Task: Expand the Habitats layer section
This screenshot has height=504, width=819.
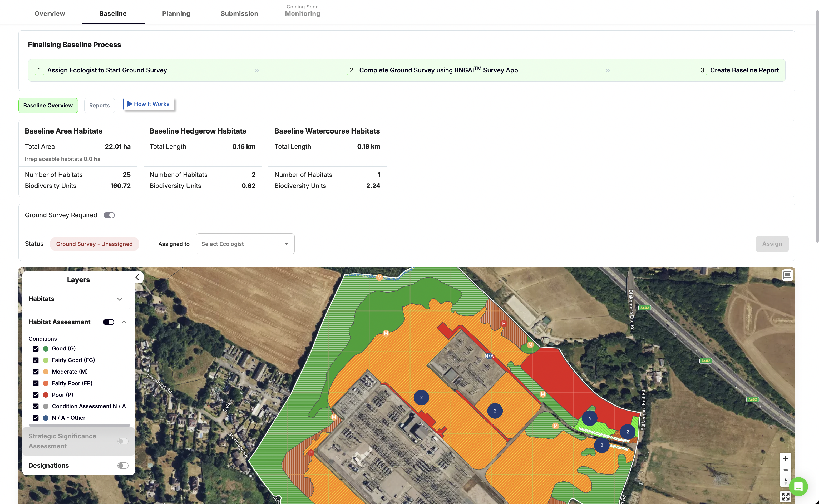Action: coord(119,299)
